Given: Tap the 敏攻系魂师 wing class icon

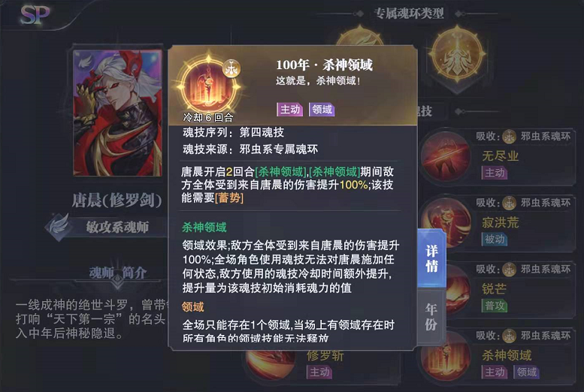Looking at the screenshot, I should pos(59,227).
